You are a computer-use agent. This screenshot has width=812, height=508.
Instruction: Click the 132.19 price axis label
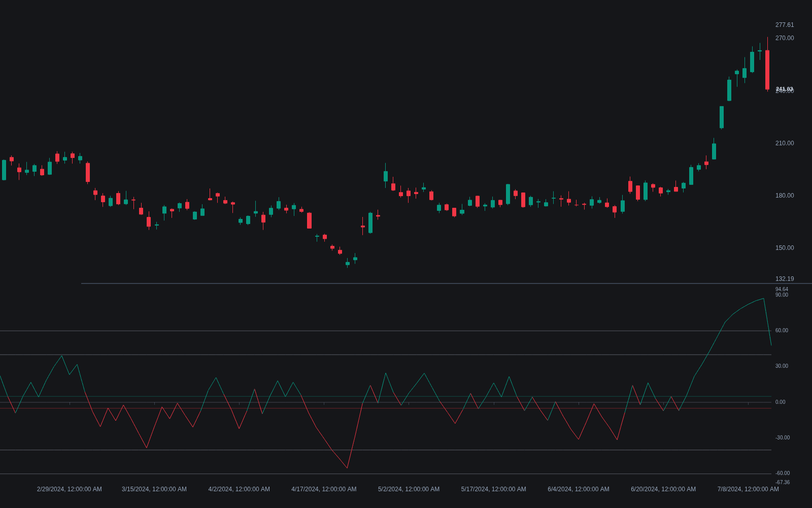(785, 279)
